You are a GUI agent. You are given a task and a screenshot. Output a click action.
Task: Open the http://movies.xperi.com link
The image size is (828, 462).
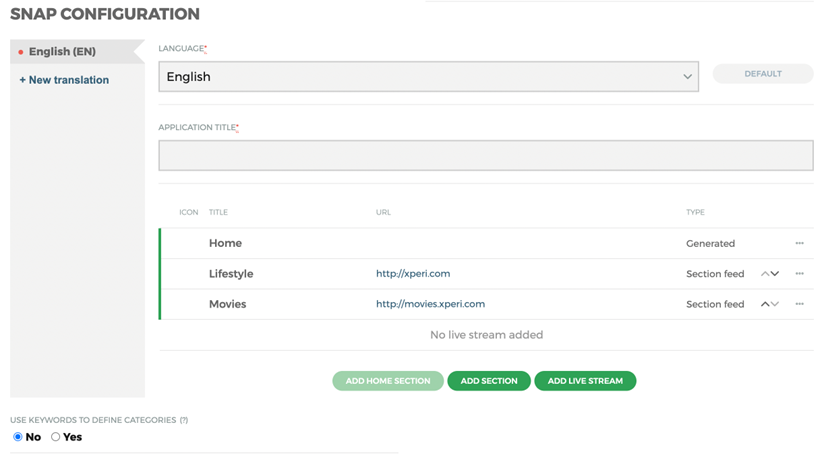[x=430, y=304]
